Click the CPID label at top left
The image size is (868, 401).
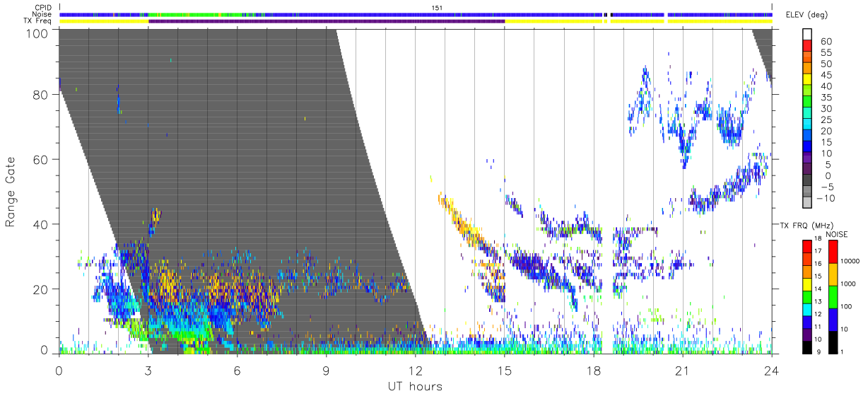click(43, 8)
